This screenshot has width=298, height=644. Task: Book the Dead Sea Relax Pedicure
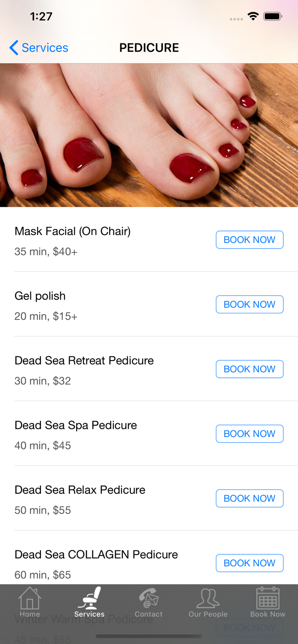249,498
